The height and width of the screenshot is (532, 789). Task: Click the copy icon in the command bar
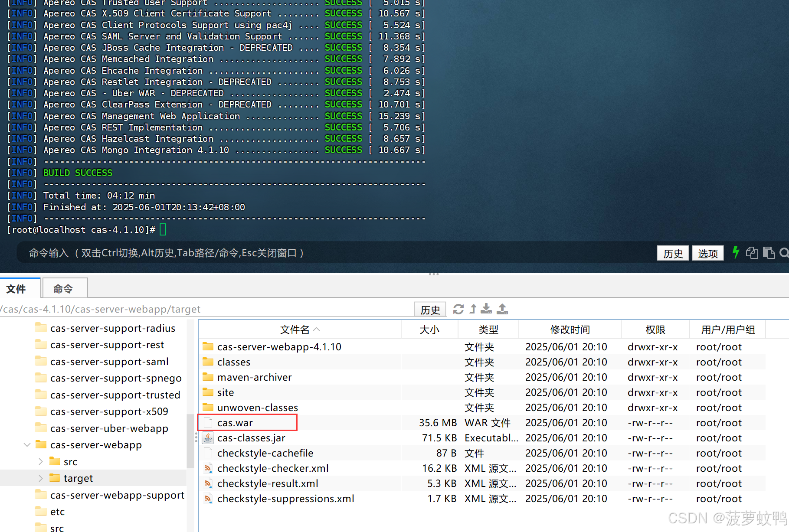[x=752, y=252]
